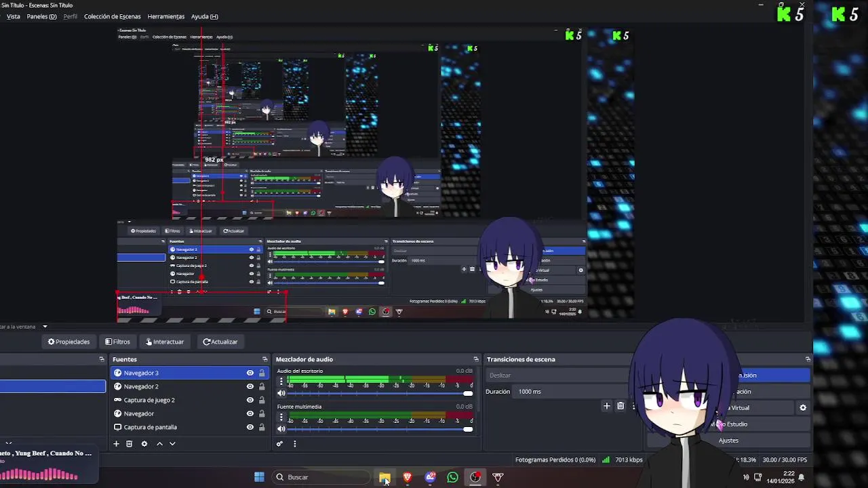The height and width of the screenshot is (488, 868).
Task: Delete scene transition with trash icon
Action: coord(620,406)
